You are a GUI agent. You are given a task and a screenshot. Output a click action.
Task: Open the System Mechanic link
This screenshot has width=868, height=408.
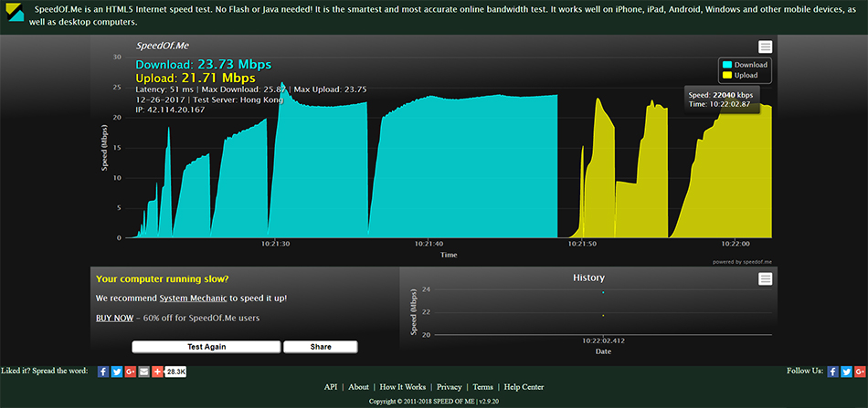[193, 298]
